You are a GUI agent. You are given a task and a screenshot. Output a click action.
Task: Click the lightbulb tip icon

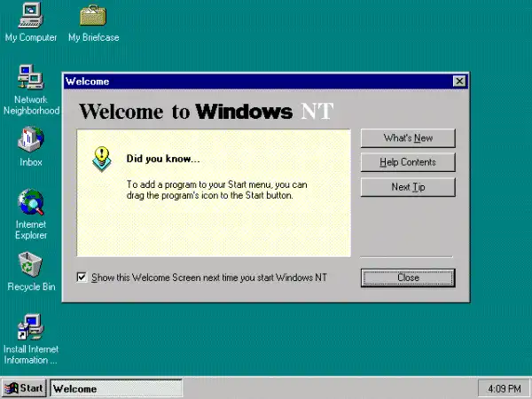(x=103, y=158)
